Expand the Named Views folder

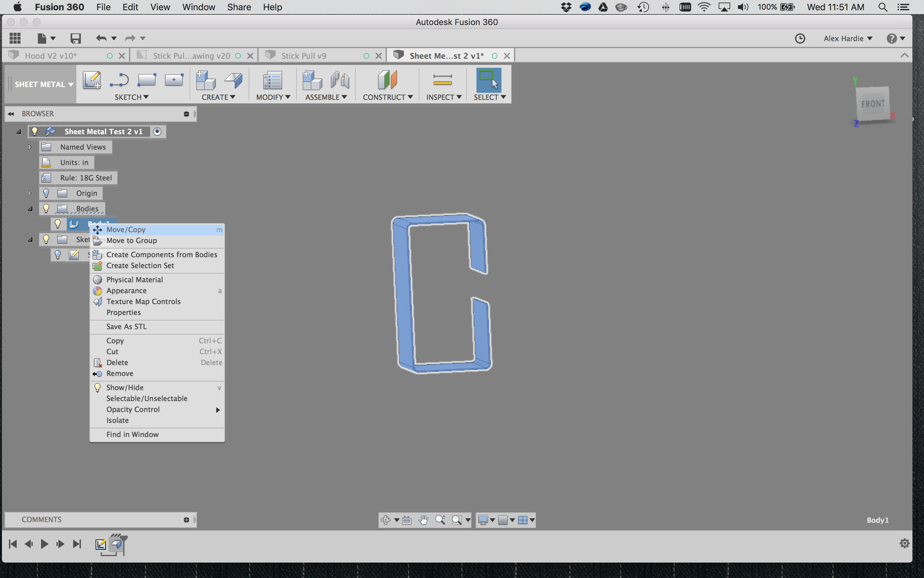coord(30,147)
